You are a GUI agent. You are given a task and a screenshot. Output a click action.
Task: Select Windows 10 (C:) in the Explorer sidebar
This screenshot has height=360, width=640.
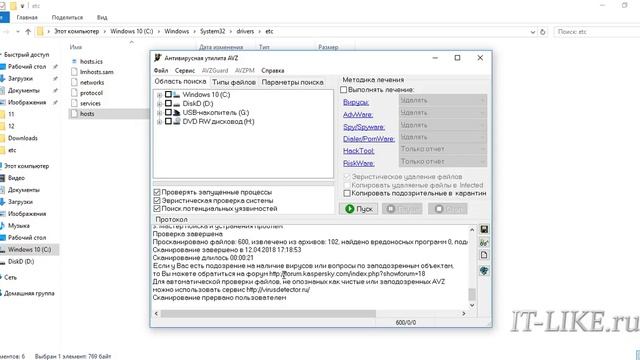coord(29,249)
